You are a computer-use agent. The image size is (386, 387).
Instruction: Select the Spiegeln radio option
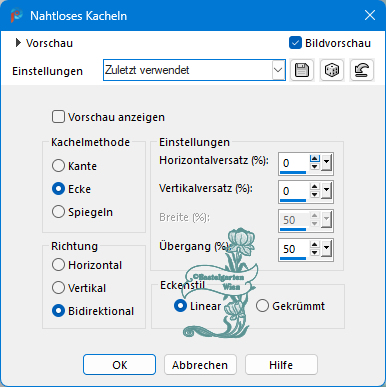coord(58,212)
